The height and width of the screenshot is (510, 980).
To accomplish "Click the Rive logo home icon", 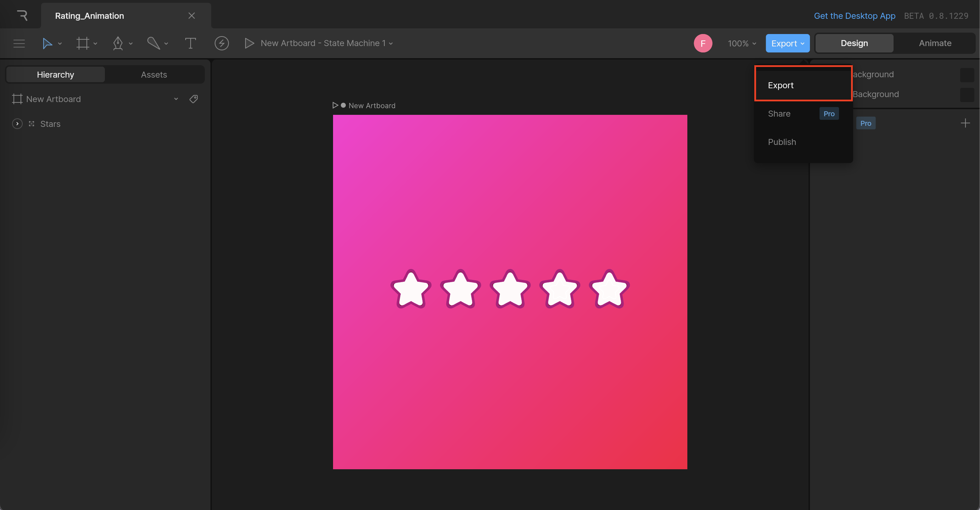I will click(x=22, y=16).
